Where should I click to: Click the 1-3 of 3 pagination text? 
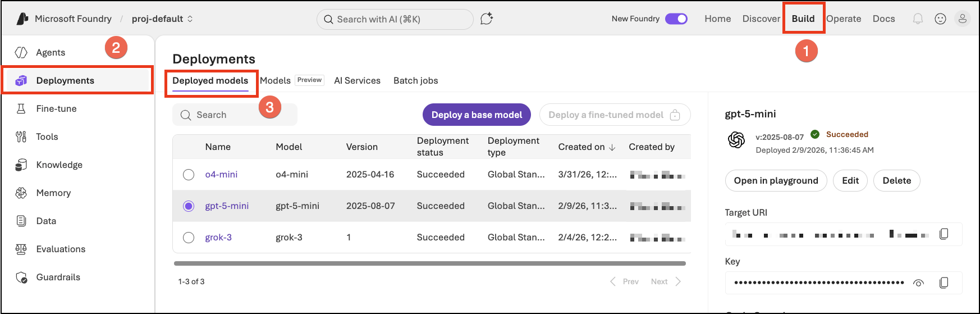tap(191, 281)
